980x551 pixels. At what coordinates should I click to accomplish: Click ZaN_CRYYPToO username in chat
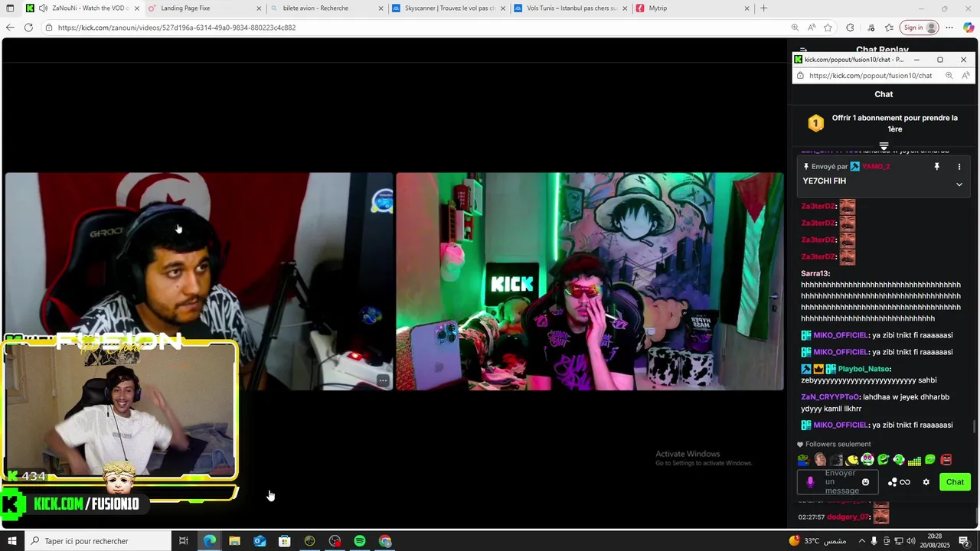[831, 397]
